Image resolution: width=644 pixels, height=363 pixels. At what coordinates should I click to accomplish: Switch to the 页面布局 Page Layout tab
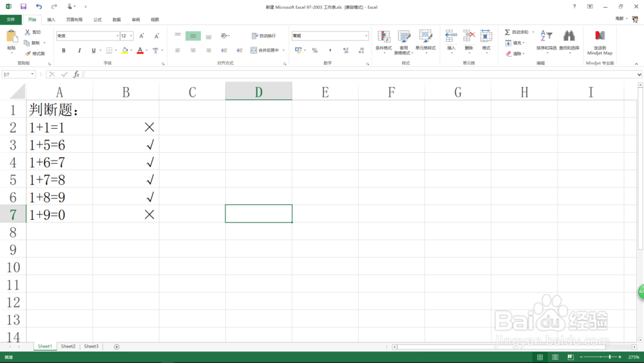74,19
